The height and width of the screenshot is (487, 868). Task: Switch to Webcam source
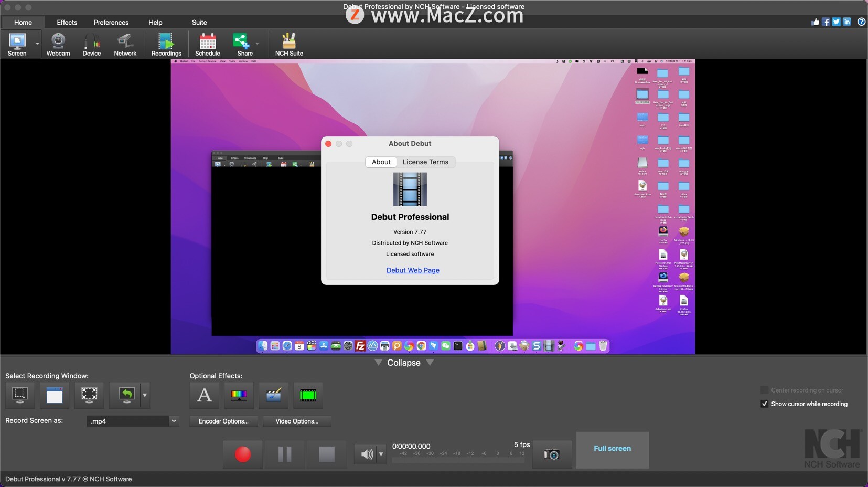point(58,44)
